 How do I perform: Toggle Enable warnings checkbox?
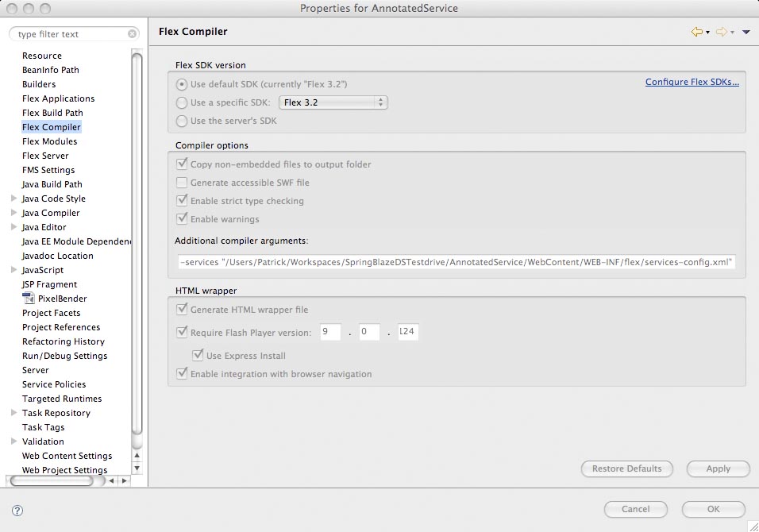(182, 219)
